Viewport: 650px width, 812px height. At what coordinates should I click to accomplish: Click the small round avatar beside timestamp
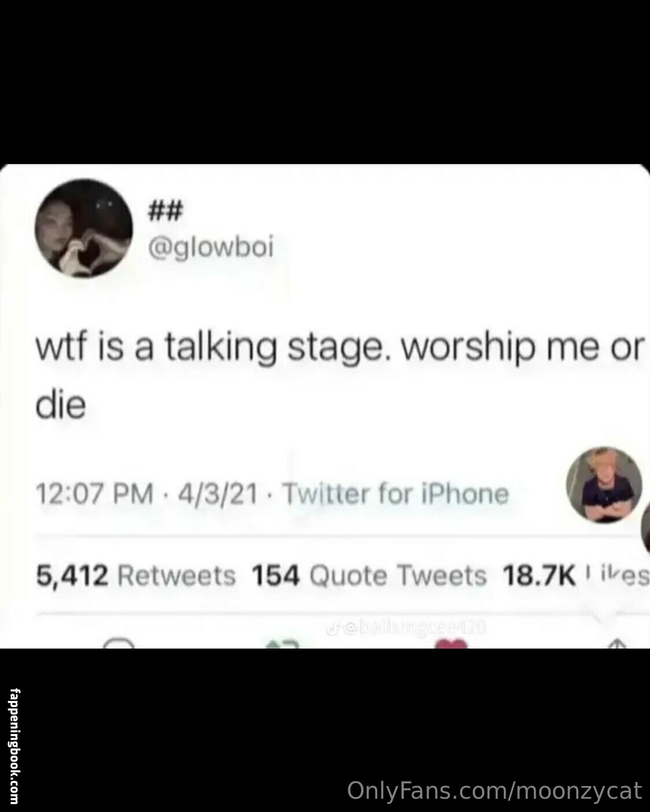click(x=603, y=485)
